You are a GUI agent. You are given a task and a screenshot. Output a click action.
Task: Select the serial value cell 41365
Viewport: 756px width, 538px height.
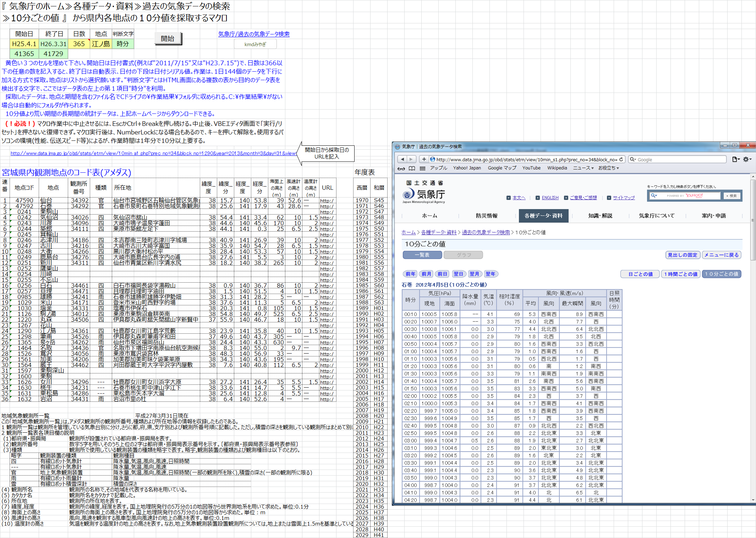point(24,54)
